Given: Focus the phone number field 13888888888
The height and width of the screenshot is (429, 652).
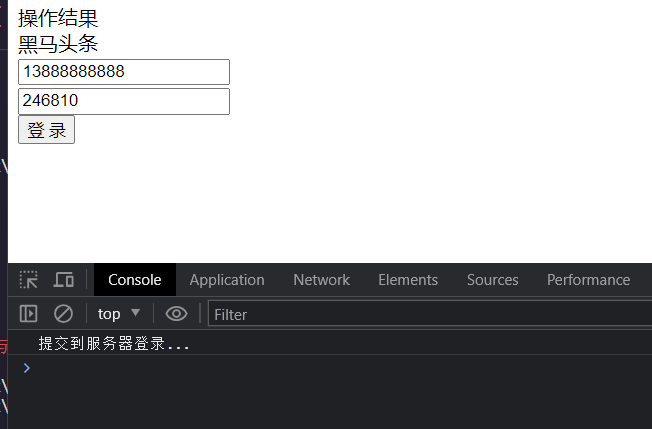Looking at the screenshot, I should pyautogui.click(x=124, y=72).
